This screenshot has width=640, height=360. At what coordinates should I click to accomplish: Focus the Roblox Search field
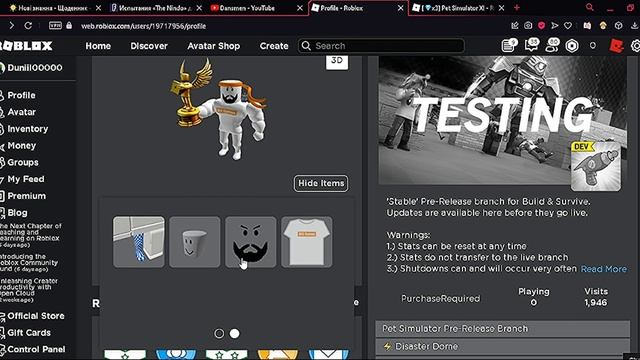[381, 46]
